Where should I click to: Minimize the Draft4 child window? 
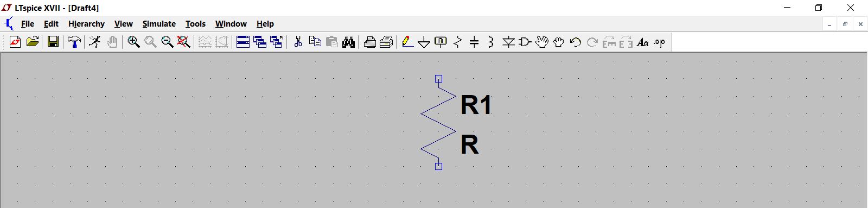click(x=829, y=24)
